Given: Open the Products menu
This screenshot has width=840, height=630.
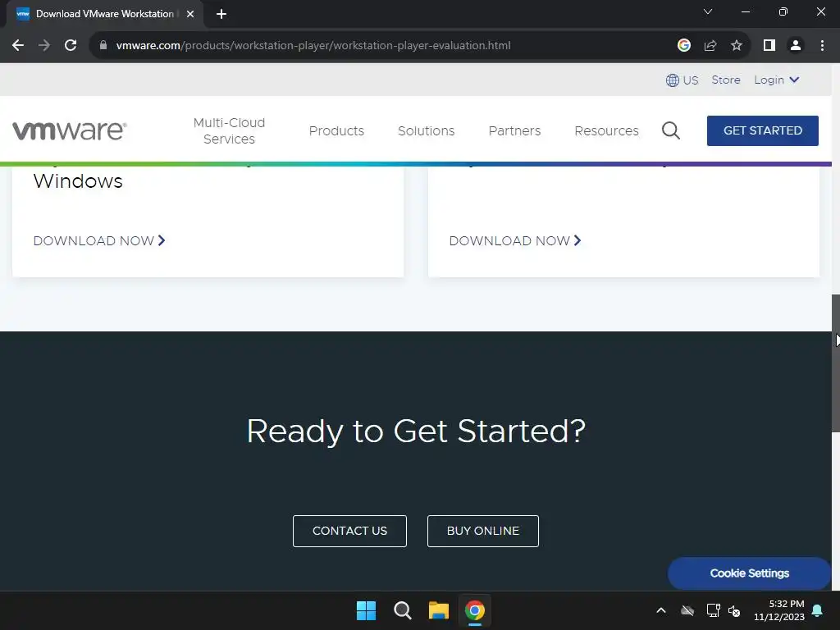Looking at the screenshot, I should [x=336, y=130].
